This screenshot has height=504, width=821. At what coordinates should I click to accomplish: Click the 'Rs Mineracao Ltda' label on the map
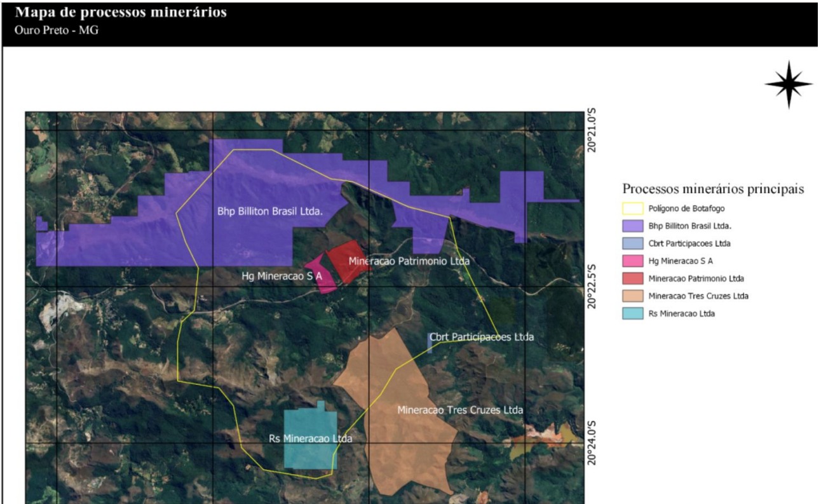[310, 439]
